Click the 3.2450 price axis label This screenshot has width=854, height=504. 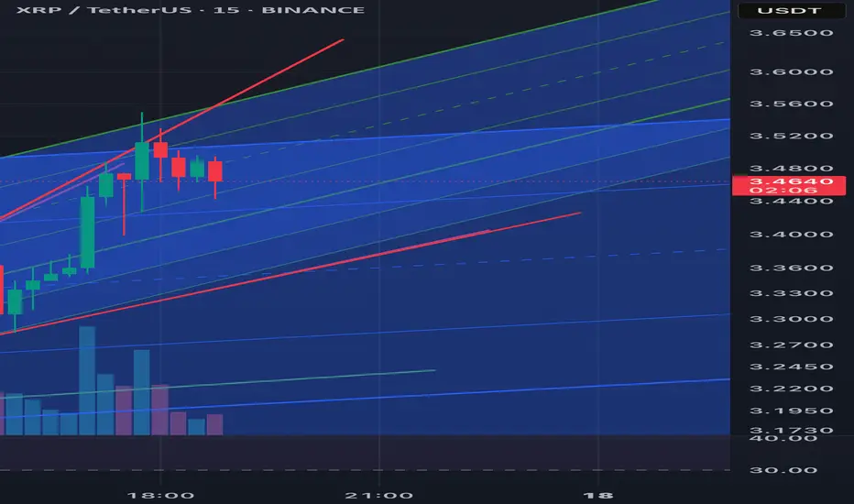click(x=792, y=367)
